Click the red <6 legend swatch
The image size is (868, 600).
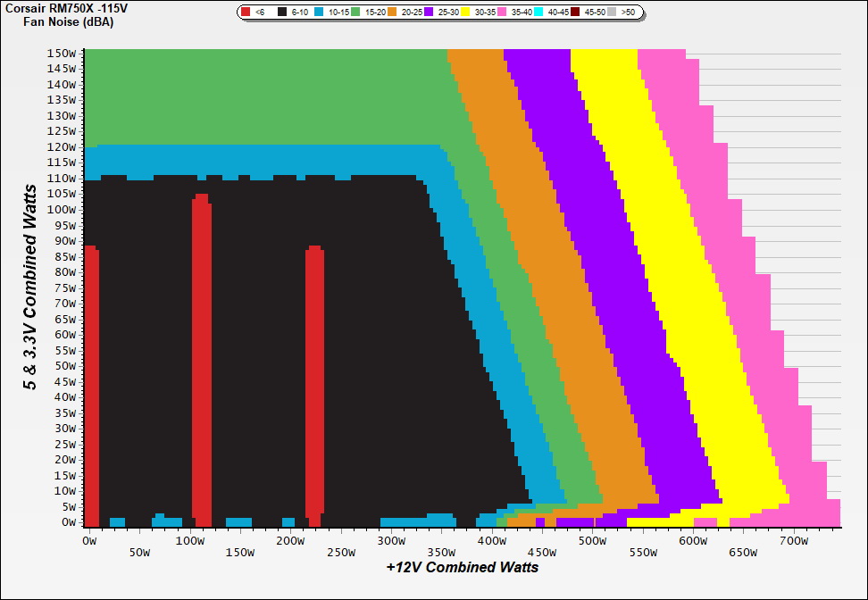pos(246,12)
